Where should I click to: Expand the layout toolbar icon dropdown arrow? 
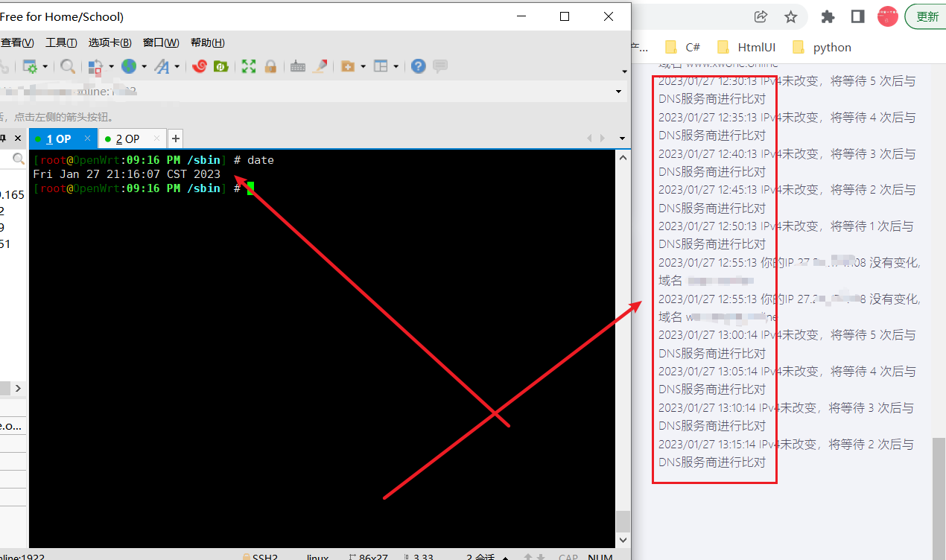396,66
